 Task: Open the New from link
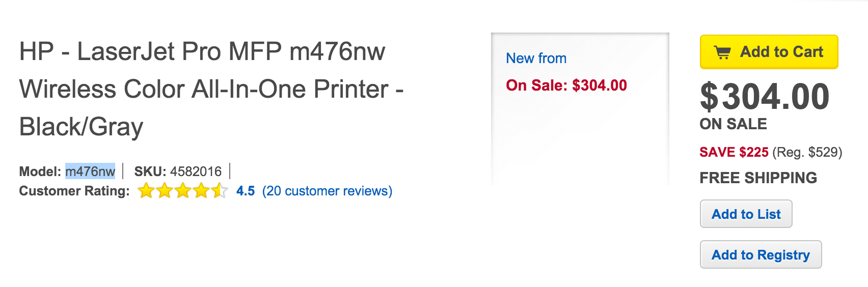(536, 59)
